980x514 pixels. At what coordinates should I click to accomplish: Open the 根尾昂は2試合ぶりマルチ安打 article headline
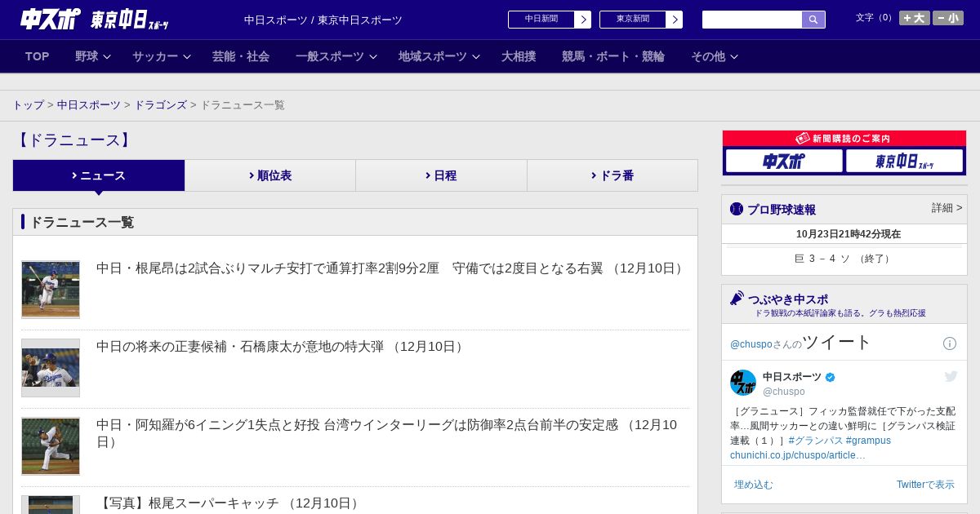pos(392,268)
